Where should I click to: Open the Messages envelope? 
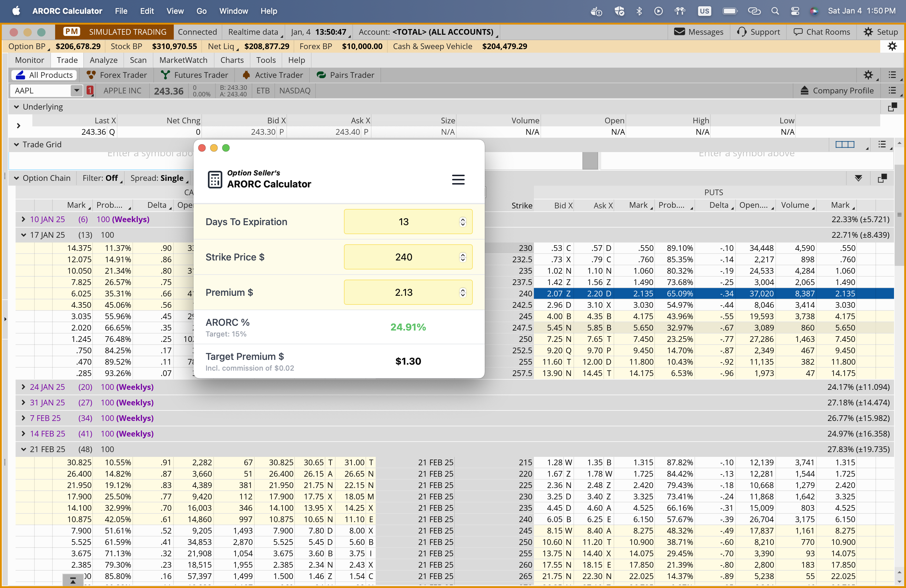coord(699,32)
